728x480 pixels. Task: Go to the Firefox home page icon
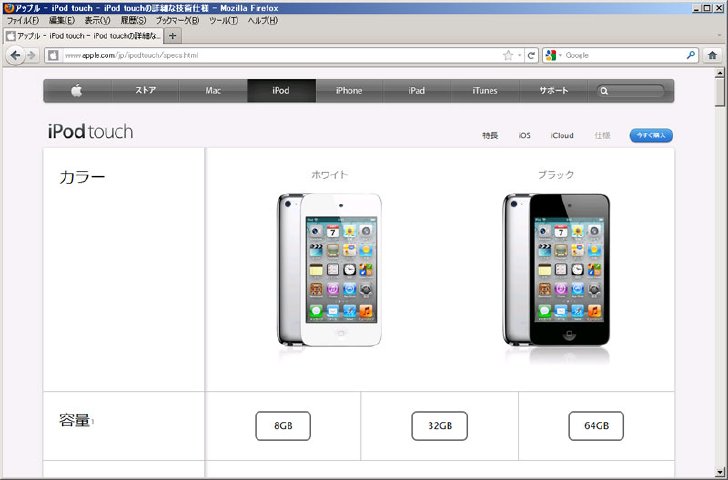point(712,56)
